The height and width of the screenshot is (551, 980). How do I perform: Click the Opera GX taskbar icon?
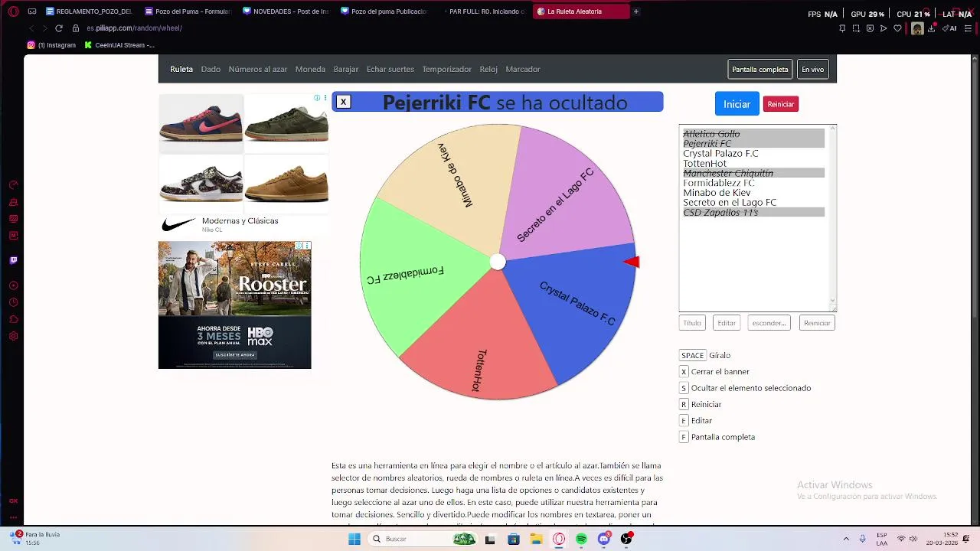(x=559, y=539)
